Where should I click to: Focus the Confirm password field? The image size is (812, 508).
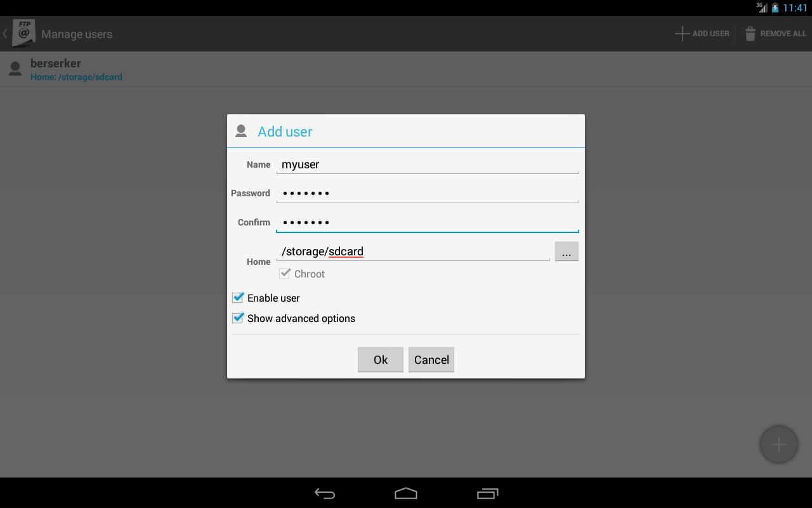point(427,222)
